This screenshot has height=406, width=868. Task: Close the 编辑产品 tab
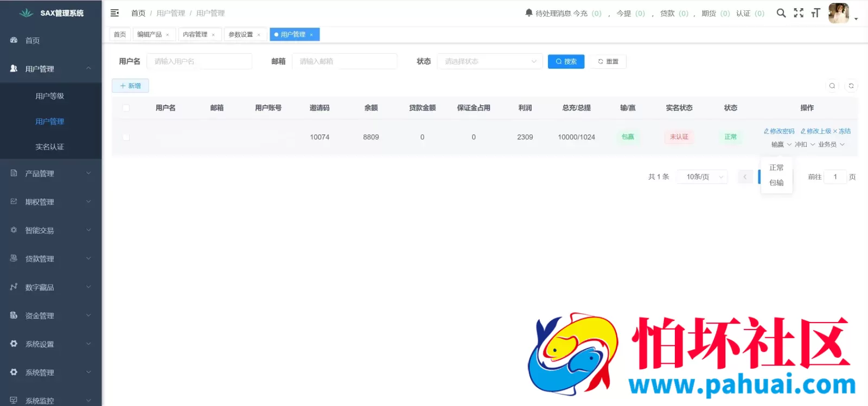pyautogui.click(x=168, y=35)
